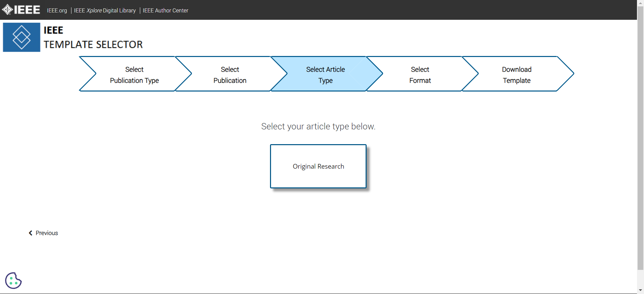Click the Previous left chevron arrow
The width and height of the screenshot is (644, 294).
(x=31, y=233)
